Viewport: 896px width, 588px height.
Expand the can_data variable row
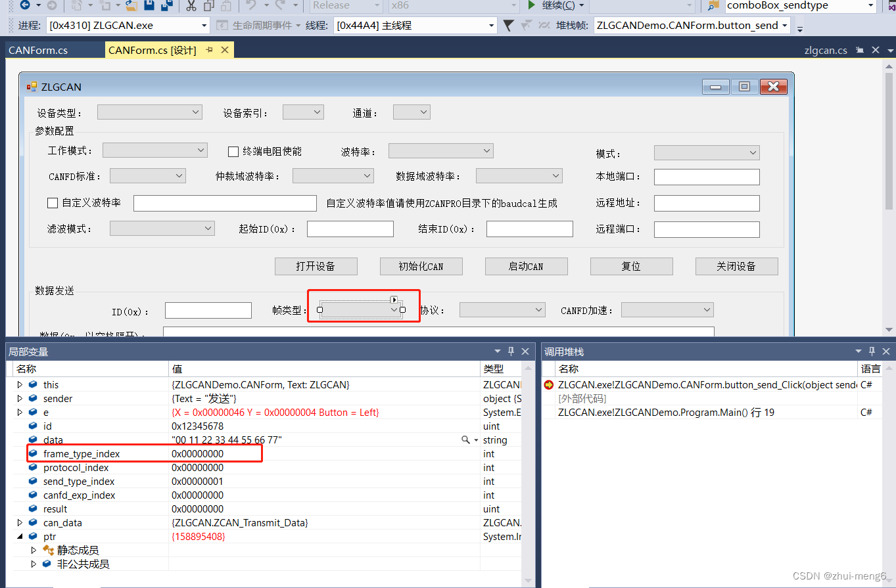pos(20,523)
